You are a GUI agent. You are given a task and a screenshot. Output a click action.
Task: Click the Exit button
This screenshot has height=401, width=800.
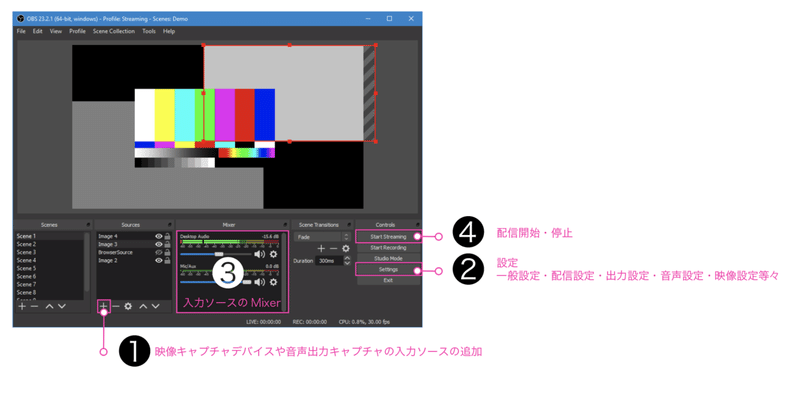tap(388, 280)
